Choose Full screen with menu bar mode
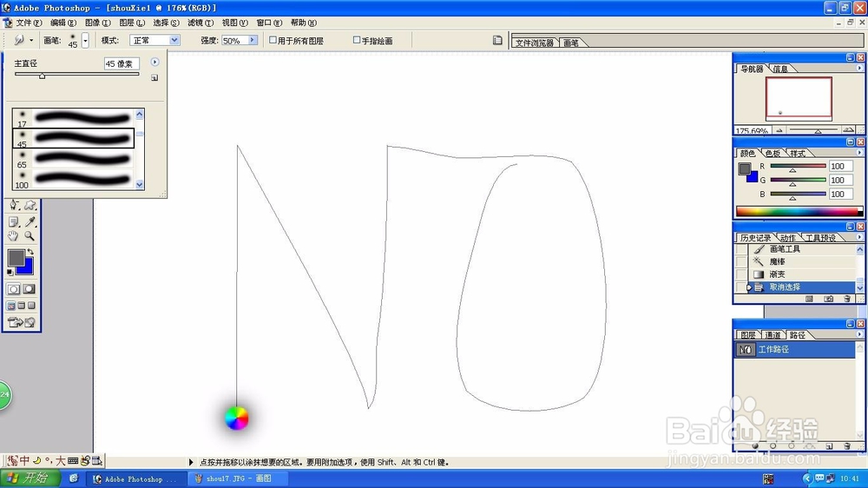Viewport: 868px width, 488px height. point(21,306)
